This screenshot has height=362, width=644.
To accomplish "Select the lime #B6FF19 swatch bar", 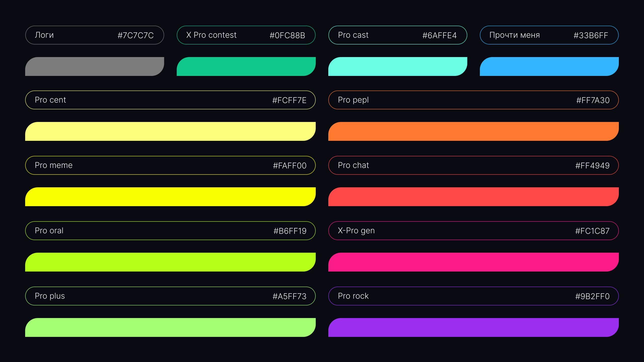I will click(x=170, y=262).
